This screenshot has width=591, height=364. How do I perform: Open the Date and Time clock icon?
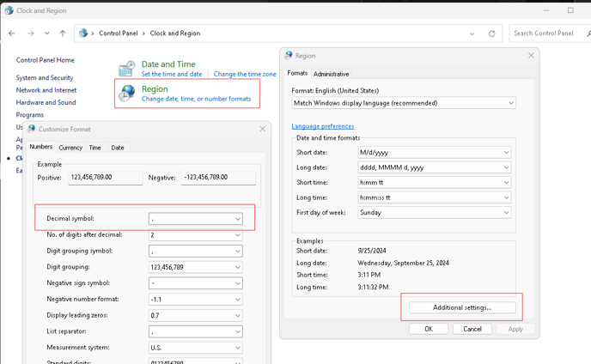[126, 69]
